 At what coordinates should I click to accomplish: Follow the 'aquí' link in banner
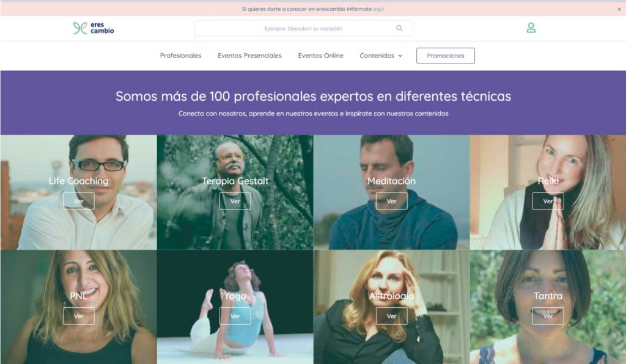point(378,9)
